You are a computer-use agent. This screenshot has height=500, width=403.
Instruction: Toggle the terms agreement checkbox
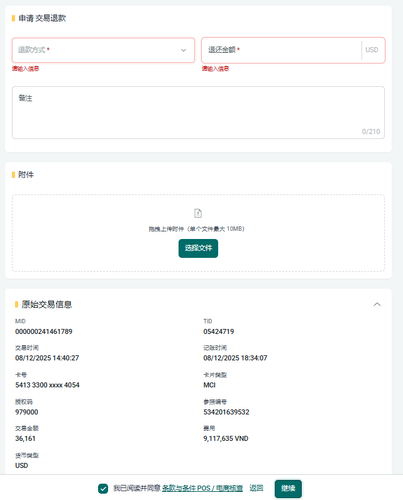(x=103, y=489)
